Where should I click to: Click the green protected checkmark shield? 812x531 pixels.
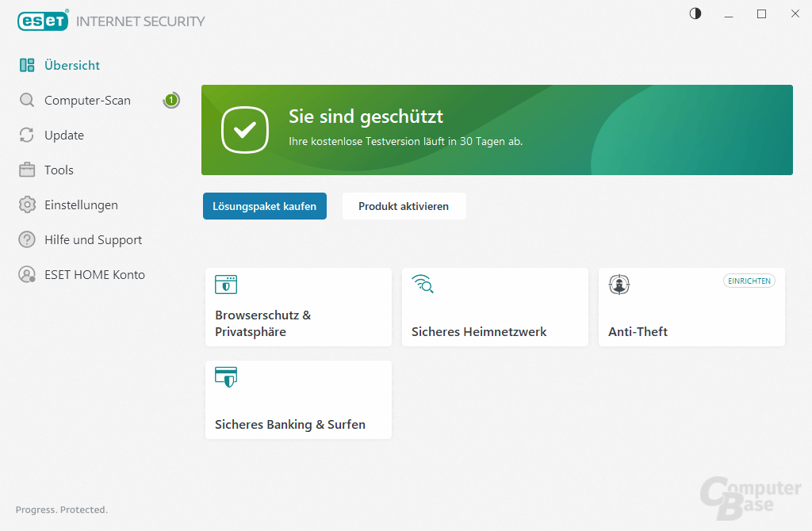click(245, 130)
